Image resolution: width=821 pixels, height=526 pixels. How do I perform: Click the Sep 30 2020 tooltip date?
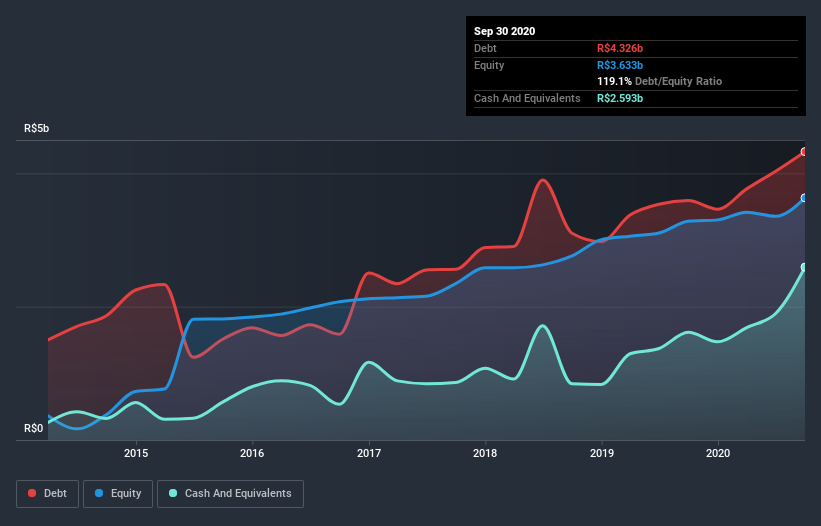[x=504, y=31]
